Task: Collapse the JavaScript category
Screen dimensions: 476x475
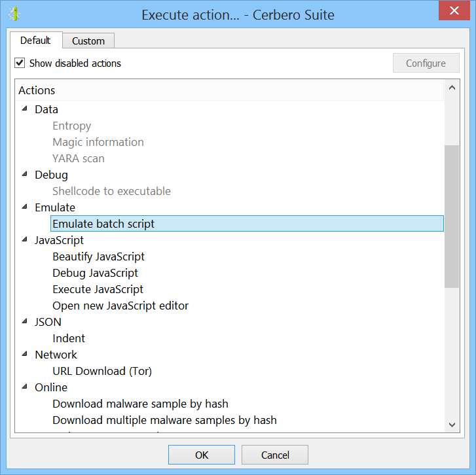Action: tap(25, 239)
